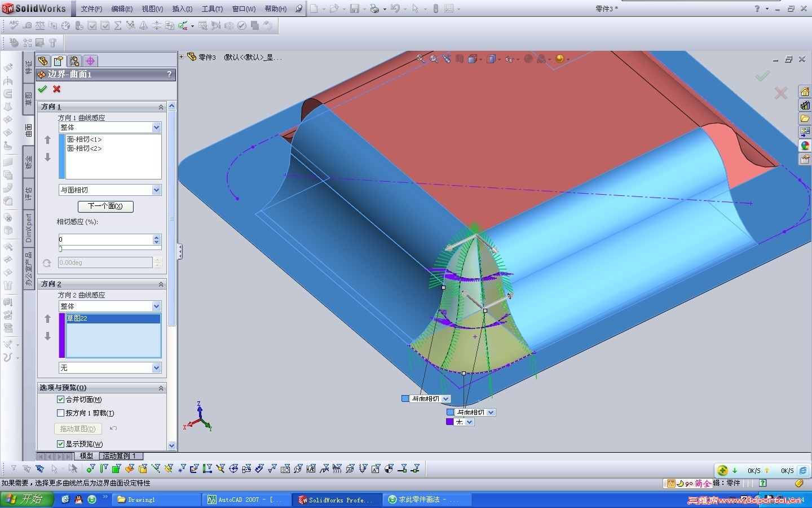Click the Print icon in top toolbar

[374, 8]
